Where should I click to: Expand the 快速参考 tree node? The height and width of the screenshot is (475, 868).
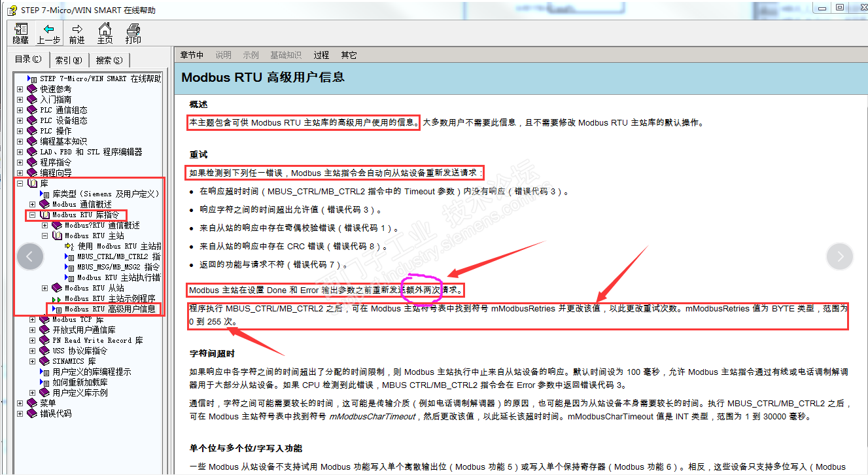point(20,89)
